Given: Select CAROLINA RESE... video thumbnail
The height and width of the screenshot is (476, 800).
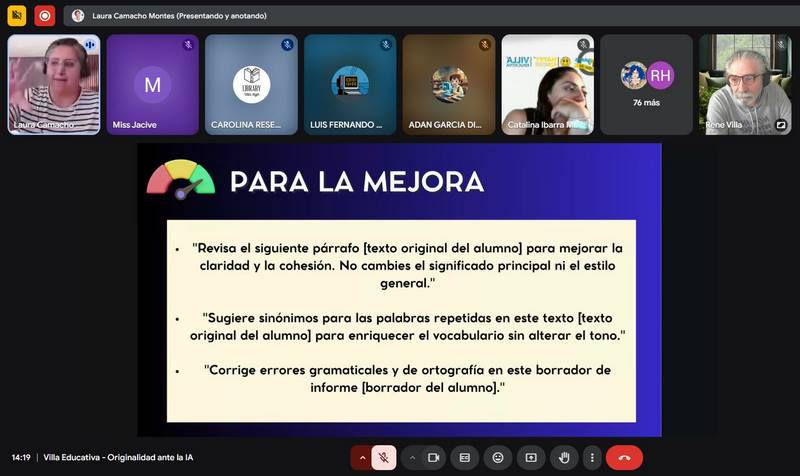Looking at the screenshot, I should [251, 85].
